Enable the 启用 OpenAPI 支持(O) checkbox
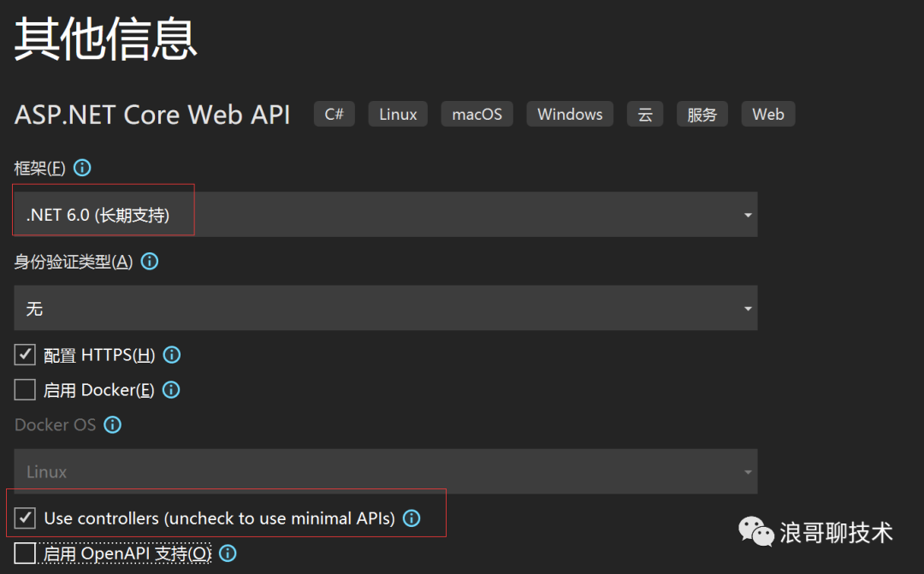 (25, 553)
